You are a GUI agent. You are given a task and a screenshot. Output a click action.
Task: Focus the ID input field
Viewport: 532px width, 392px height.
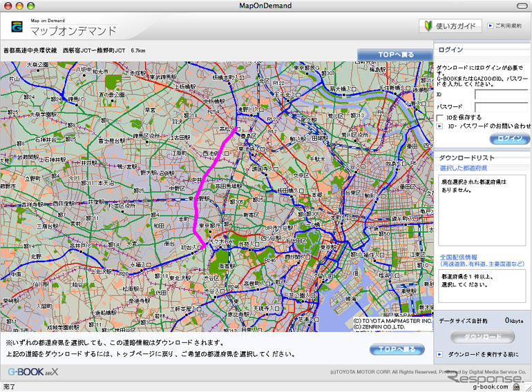pyautogui.click(x=501, y=94)
